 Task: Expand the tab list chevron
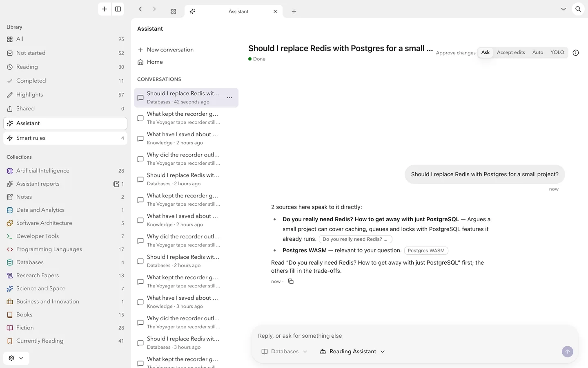pyautogui.click(x=563, y=9)
